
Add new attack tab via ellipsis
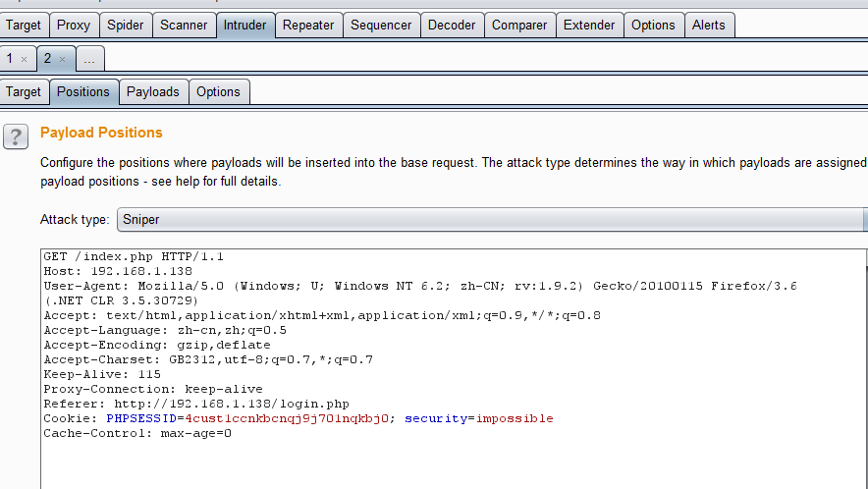[x=89, y=59]
